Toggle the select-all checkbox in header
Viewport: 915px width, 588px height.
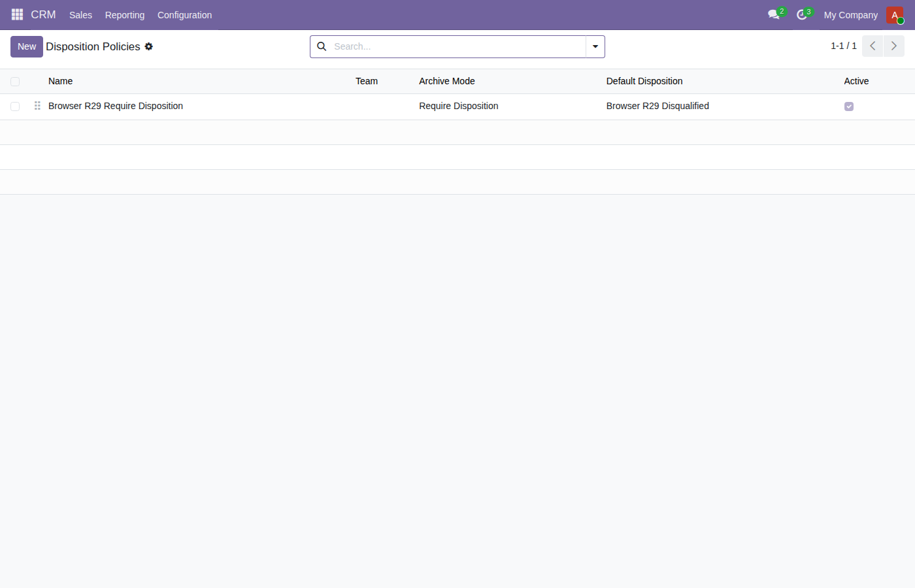[x=15, y=82]
